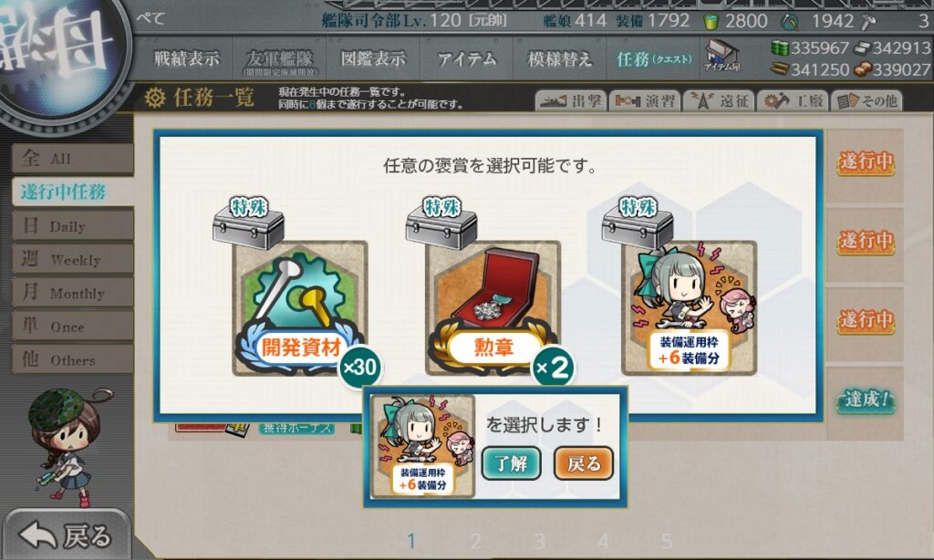Select the 開発資材 x30 reward card
934x560 pixels.
[x=299, y=308]
